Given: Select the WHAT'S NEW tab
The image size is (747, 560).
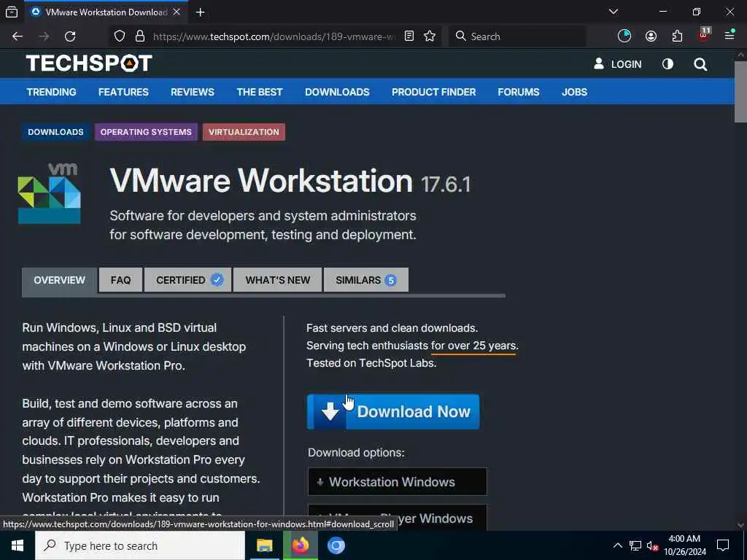Looking at the screenshot, I should (278, 280).
